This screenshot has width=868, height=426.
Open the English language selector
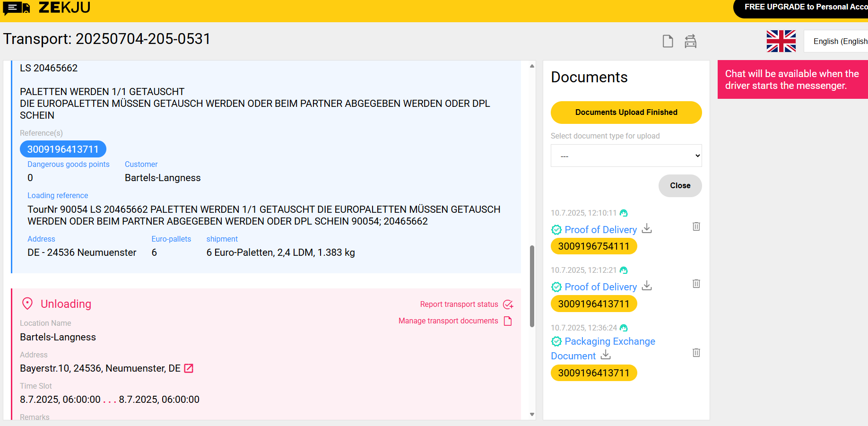tap(836, 41)
